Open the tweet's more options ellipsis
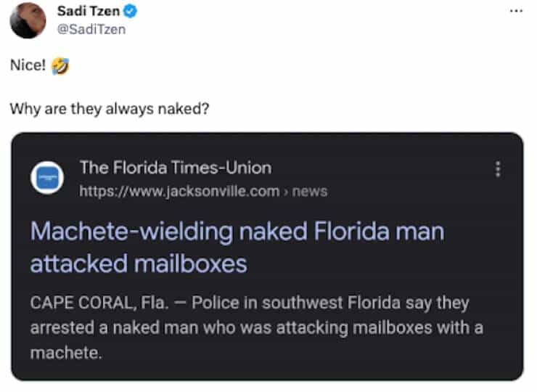Viewport: 537px width, 392px height. pyautogui.click(x=516, y=12)
